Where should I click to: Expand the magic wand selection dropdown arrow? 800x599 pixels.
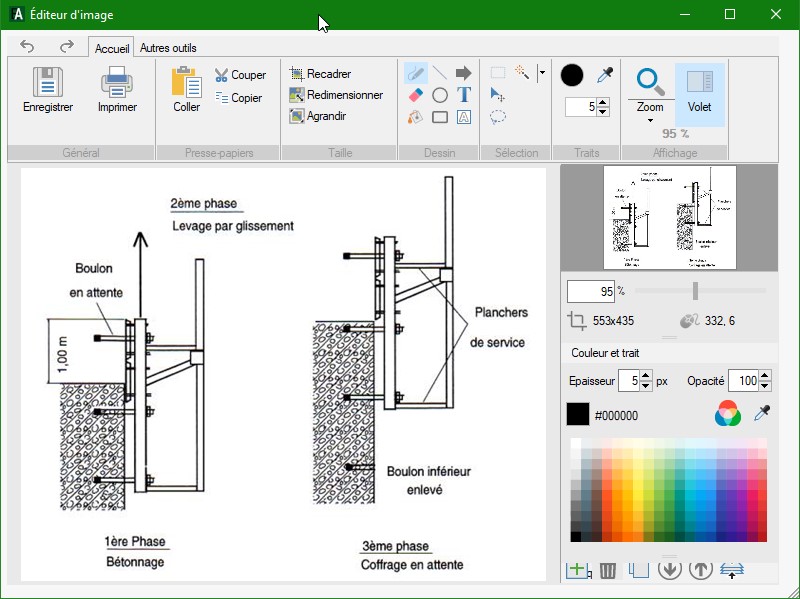click(541, 73)
